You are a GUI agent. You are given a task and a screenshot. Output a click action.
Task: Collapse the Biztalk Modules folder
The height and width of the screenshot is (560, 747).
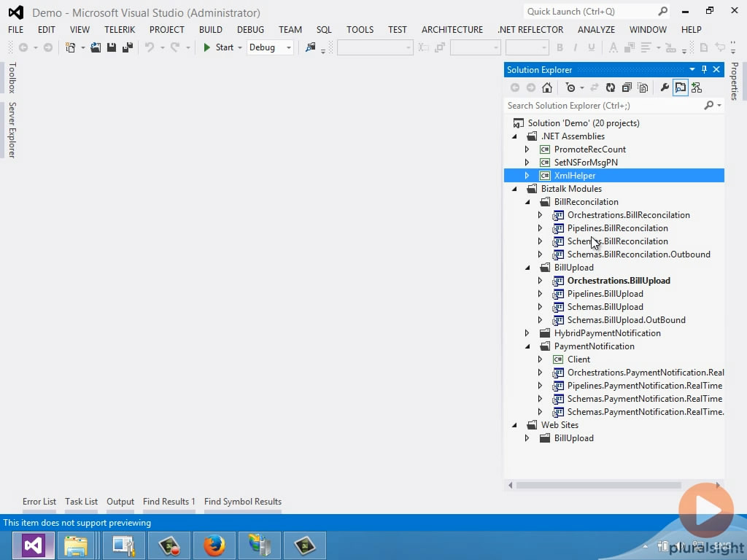pyautogui.click(x=514, y=189)
